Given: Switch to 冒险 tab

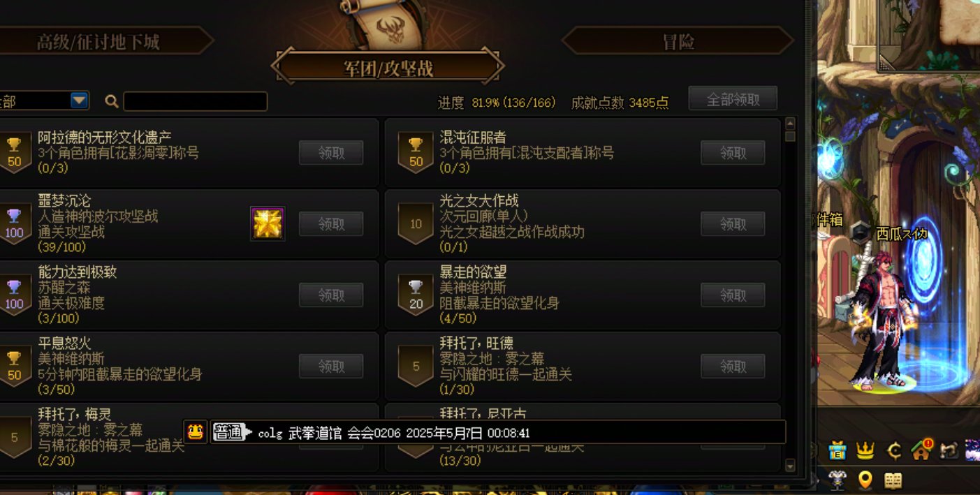Looking at the screenshot, I should 678,41.
